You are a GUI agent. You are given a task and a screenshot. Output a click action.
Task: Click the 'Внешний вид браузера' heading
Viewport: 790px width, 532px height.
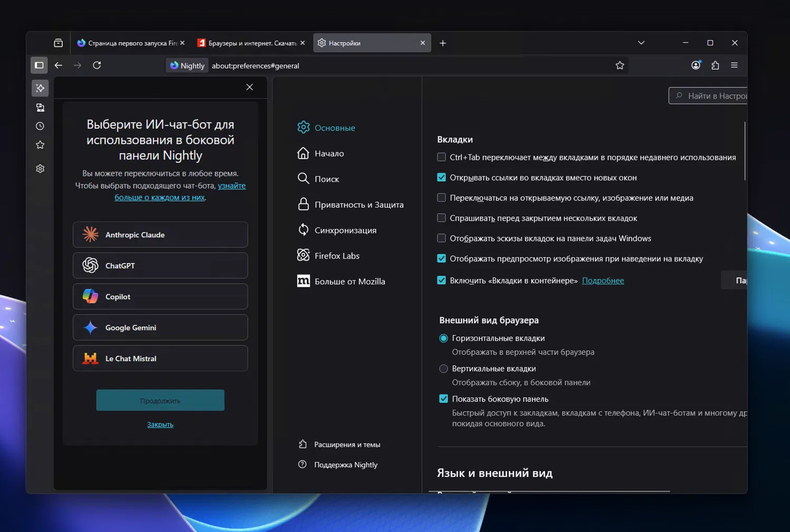489,320
